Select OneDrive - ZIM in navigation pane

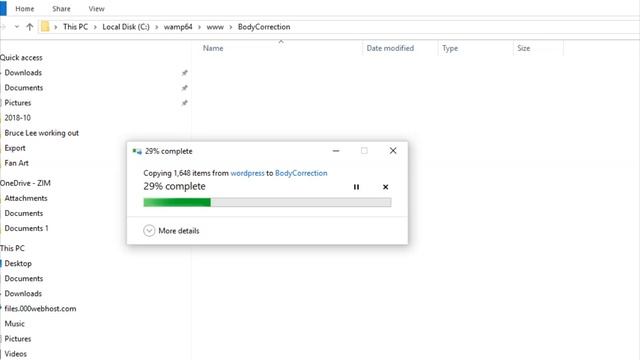[25, 183]
